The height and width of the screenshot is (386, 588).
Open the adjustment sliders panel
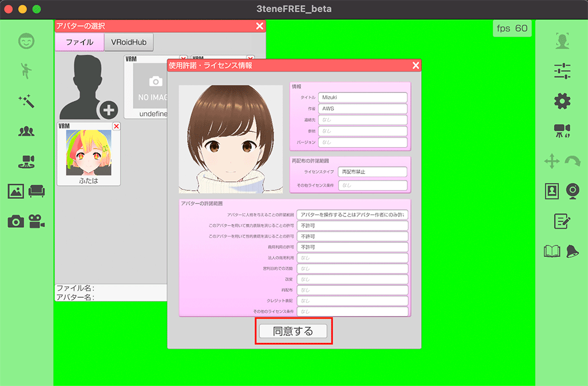(x=562, y=69)
